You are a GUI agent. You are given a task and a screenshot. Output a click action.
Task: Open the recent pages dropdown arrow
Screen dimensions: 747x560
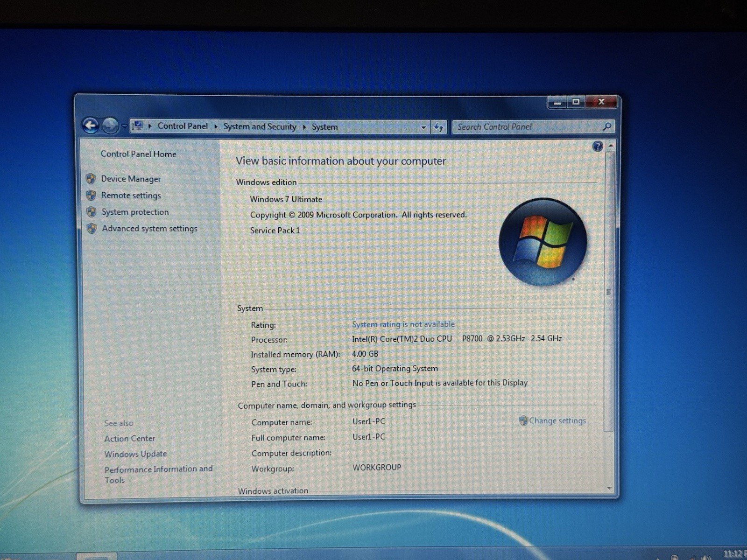click(x=124, y=126)
